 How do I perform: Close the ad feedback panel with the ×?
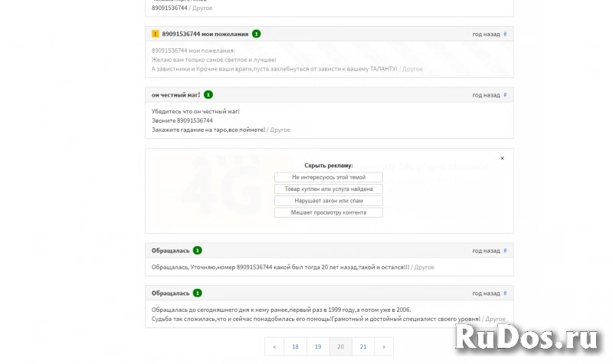tap(503, 158)
